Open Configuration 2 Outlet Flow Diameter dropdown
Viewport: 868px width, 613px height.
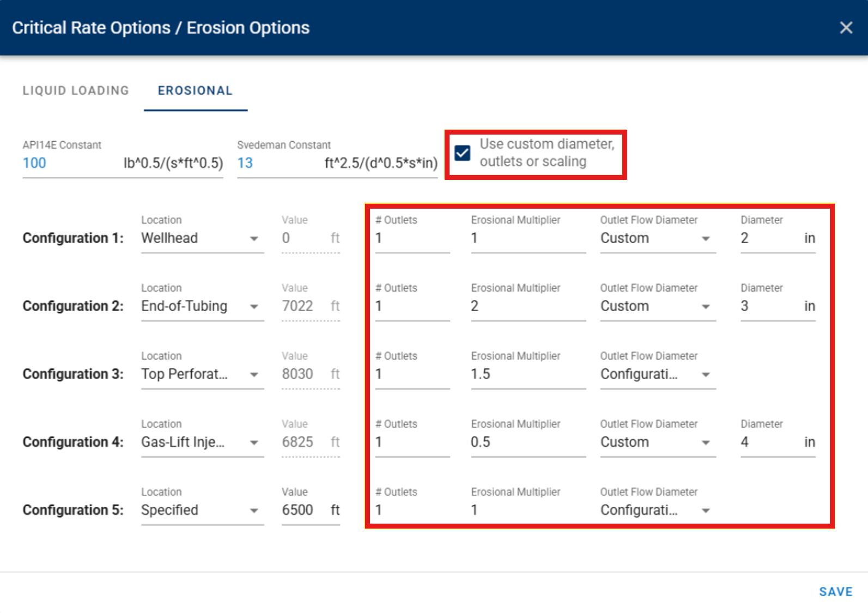[658, 306]
